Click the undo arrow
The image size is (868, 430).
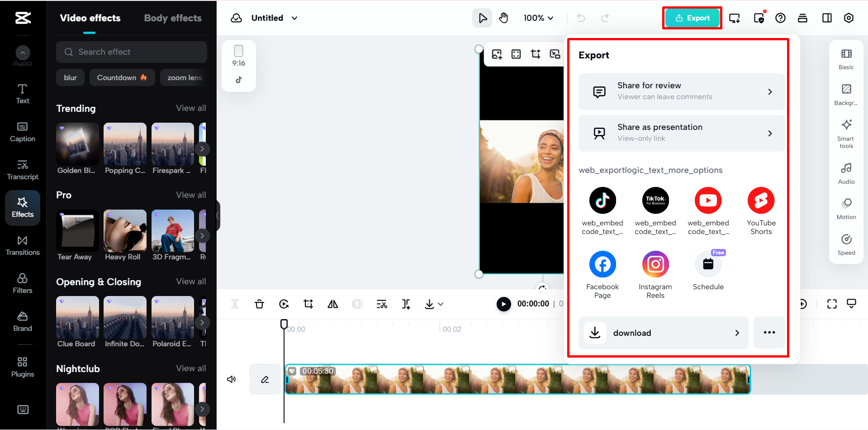581,18
